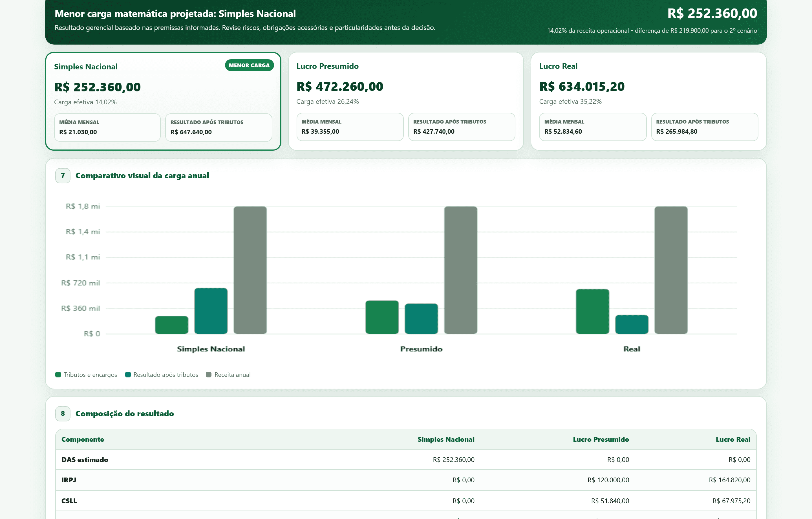Screen dimensions: 812x519
Task: Click the média mensal value R$ 21.030,00
Action: [78, 132]
